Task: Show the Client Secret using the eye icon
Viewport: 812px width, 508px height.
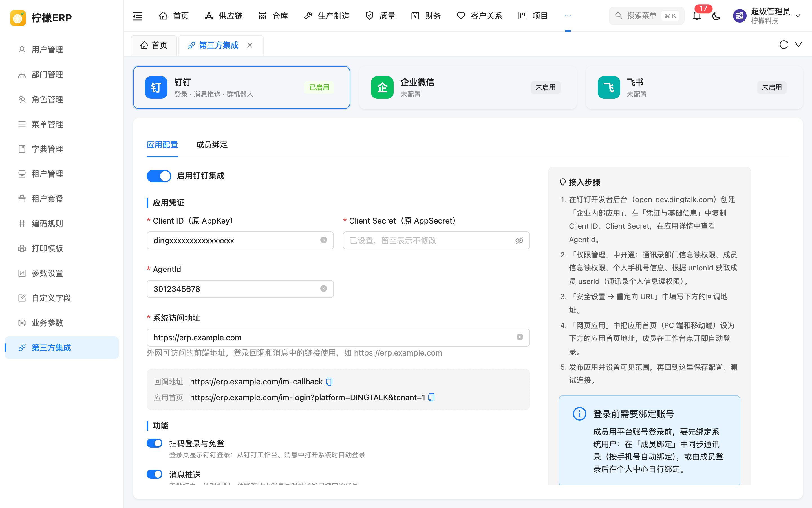Action: [519, 240]
